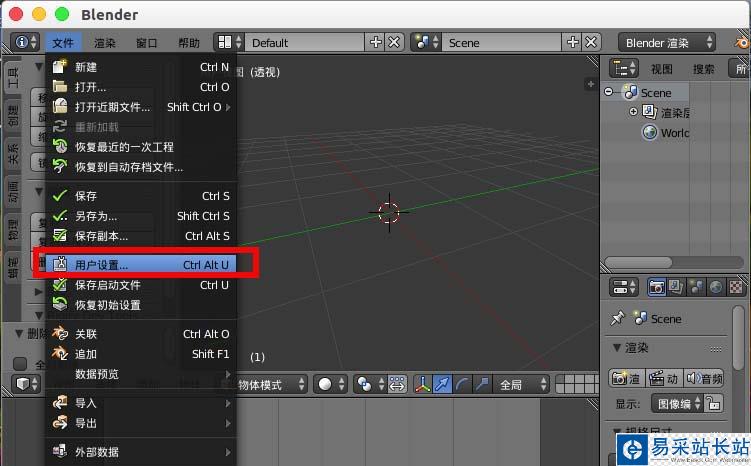
Task: Open the 搜索 menu in the outliner
Action: [704, 69]
